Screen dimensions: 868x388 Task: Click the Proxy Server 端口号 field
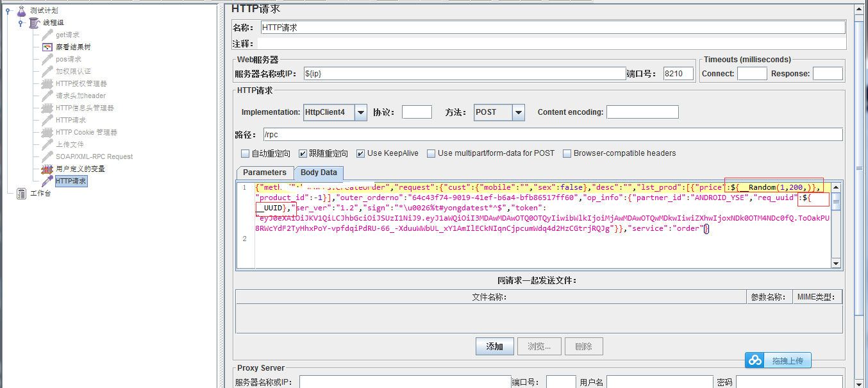(x=561, y=382)
